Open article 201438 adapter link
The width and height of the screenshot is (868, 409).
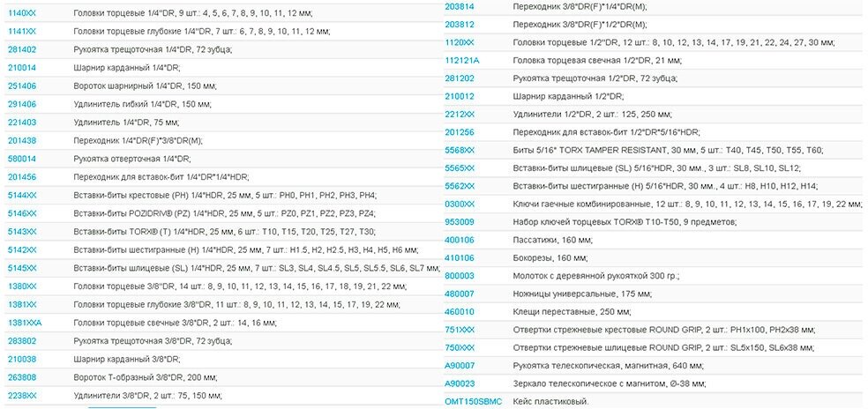pos(22,140)
